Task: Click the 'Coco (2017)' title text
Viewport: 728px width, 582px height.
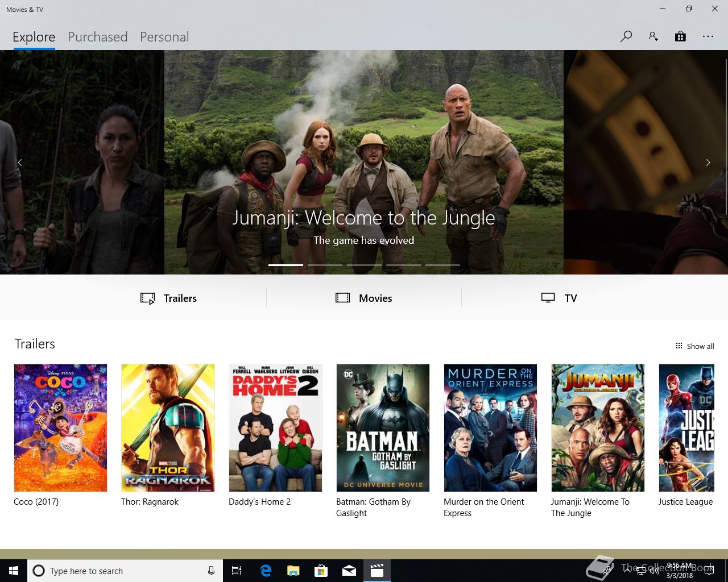Action: point(36,502)
